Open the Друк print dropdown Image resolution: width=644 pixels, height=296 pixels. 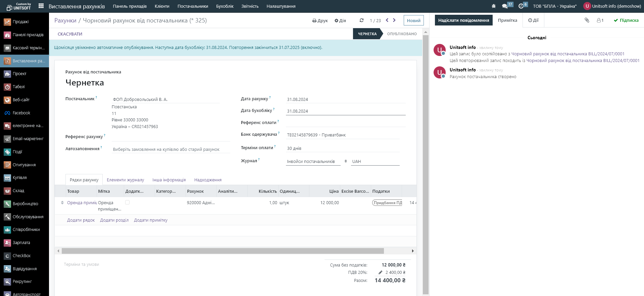[320, 21]
